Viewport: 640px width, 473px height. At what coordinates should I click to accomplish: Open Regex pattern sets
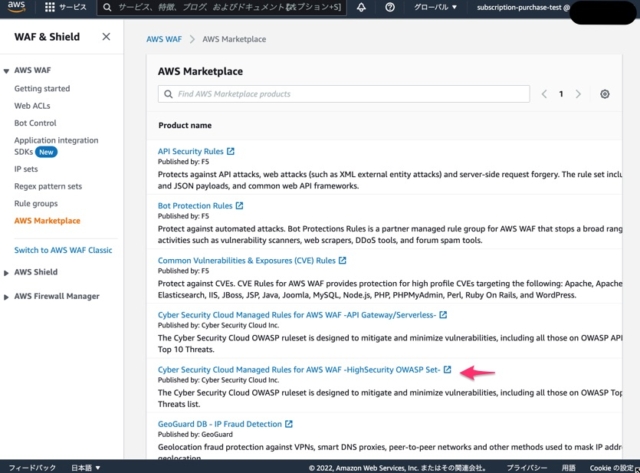pos(48,186)
